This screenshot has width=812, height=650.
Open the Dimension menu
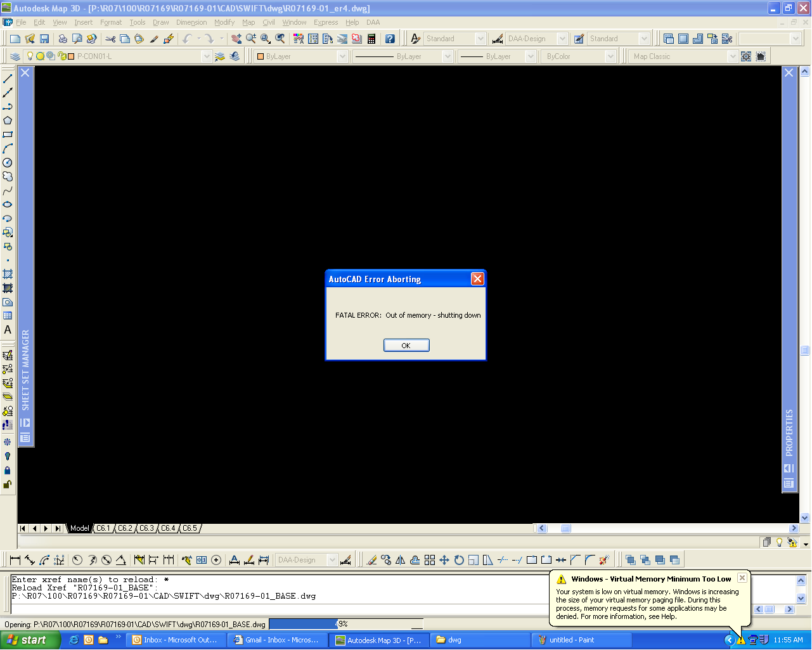point(191,22)
